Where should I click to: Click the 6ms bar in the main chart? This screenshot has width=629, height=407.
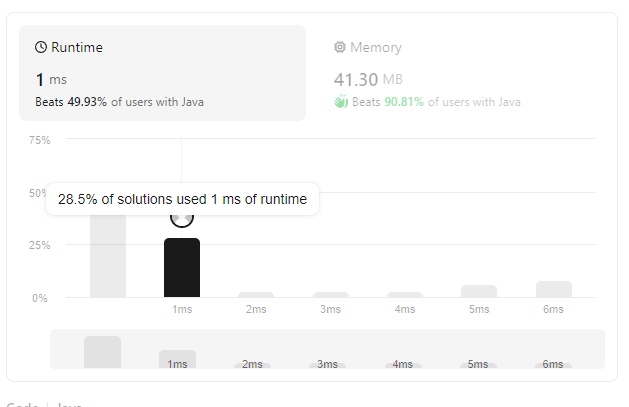tap(553, 289)
